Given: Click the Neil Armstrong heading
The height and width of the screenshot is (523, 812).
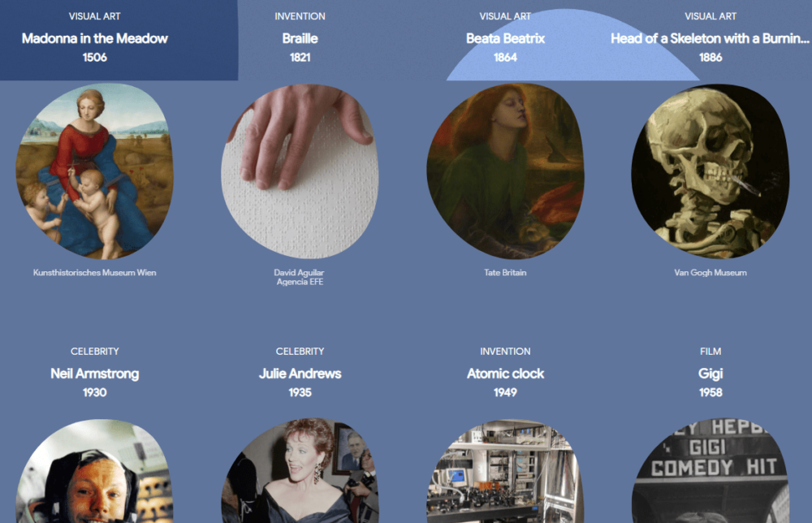Looking at the screenshot, I should tap(95, 374).
